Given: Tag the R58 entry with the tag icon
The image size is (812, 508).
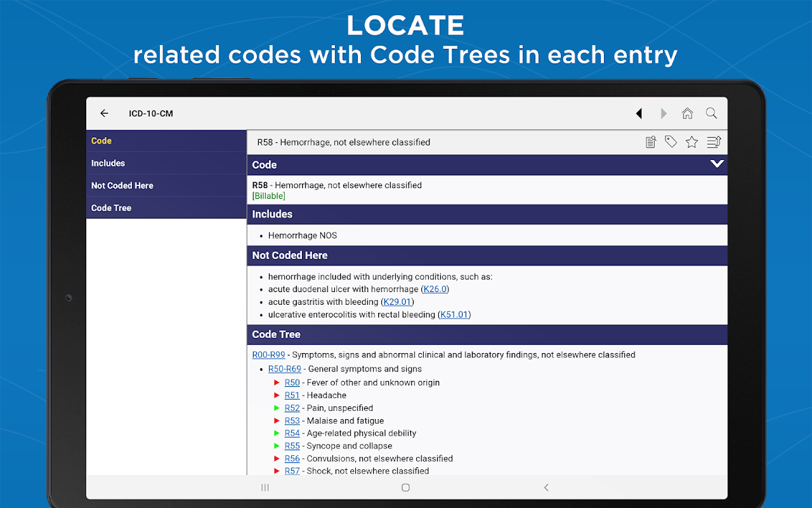Looking at the screenshot, I should tap(671, 142).
